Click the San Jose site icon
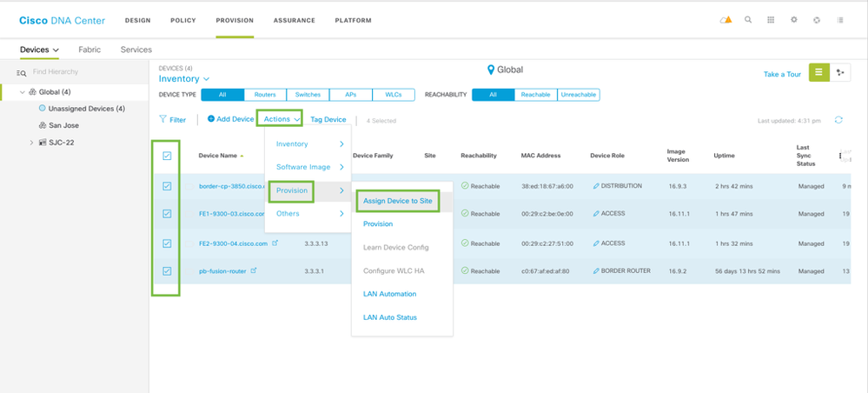Screen dimensions: 868x393 [x=42, y=126]
